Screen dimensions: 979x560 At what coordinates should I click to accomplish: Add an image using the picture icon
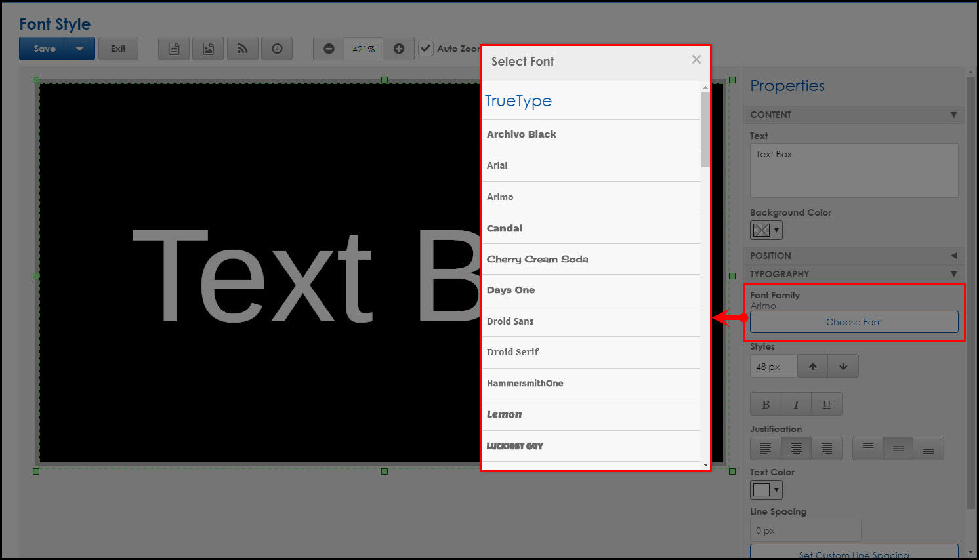[x=208, y=48]
